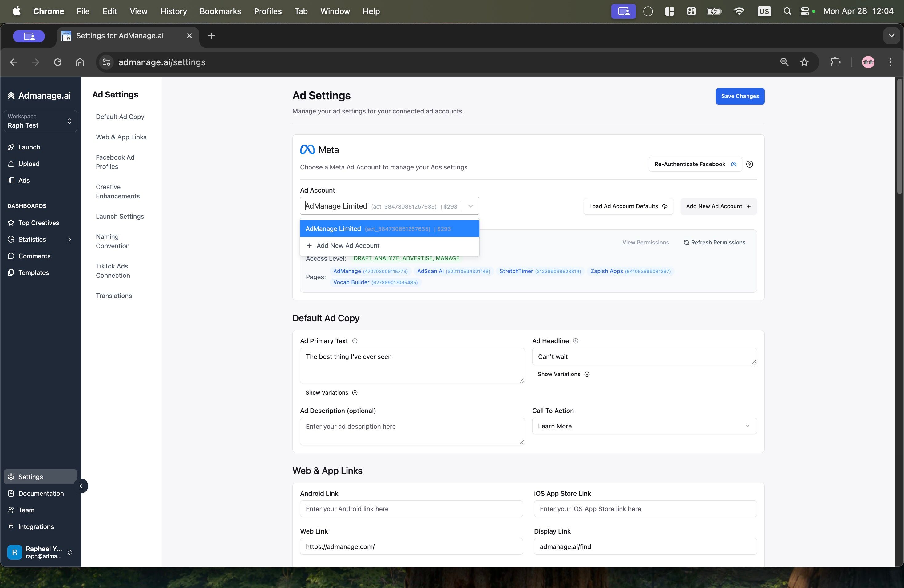904x588 pixels.
Task: Open Comments in the dashboards sidebar
Action: click(34, 256)
